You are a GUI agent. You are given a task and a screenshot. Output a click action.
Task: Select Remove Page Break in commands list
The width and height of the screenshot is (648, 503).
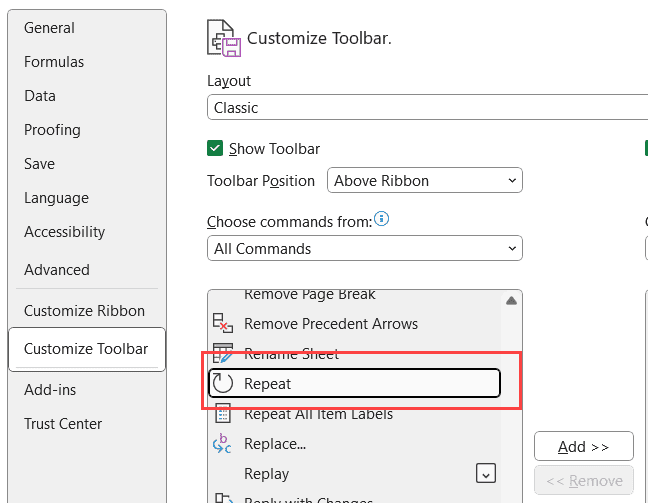(310, 295)
